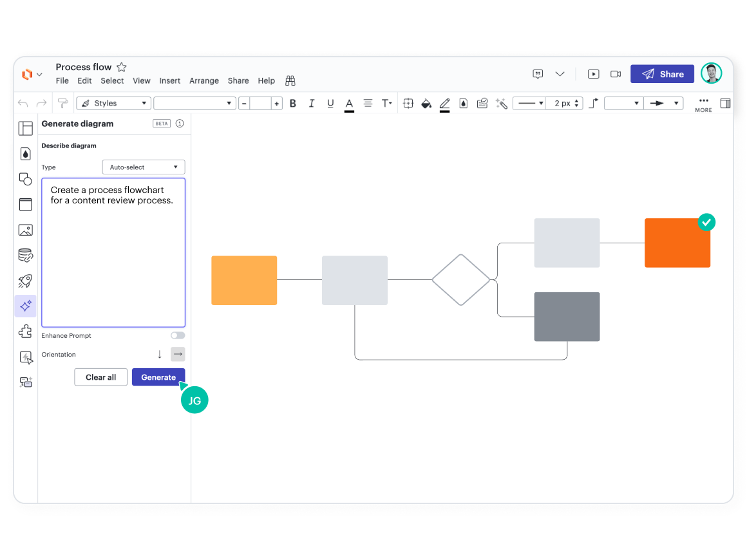Screen dimensions: 747x560
Task: Toggle bold text formatting
Action: click(292, 103)
